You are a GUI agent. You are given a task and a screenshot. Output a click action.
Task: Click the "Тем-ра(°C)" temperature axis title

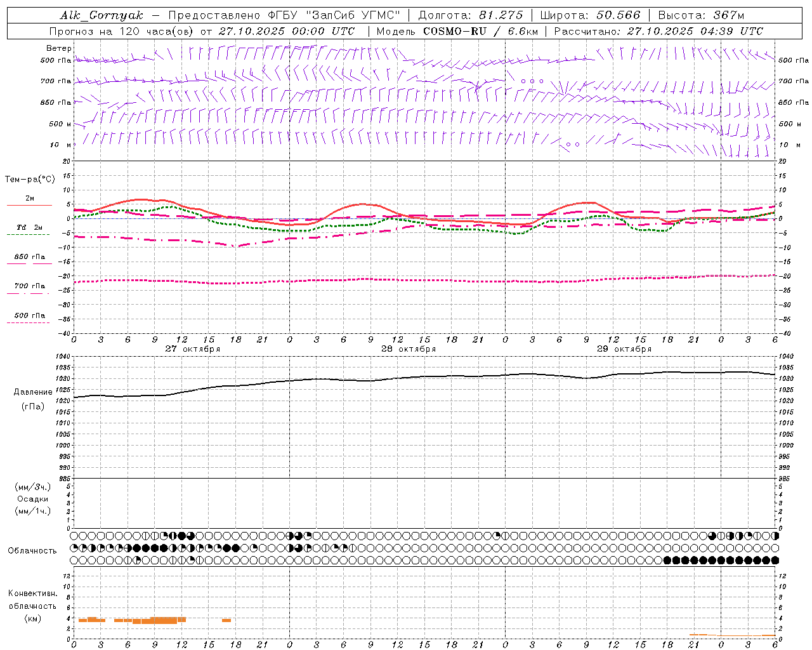[x=30, y=180]
